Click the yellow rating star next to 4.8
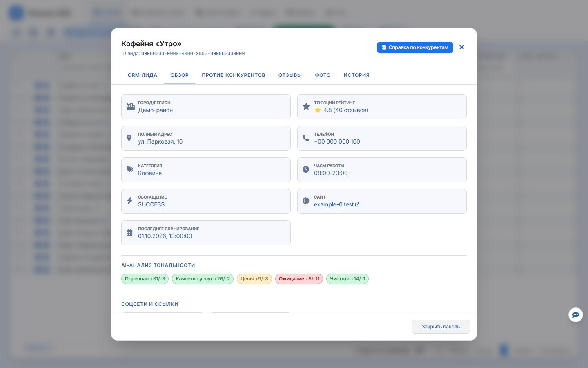The image size is (588, 368). click(x=318, y=110)
